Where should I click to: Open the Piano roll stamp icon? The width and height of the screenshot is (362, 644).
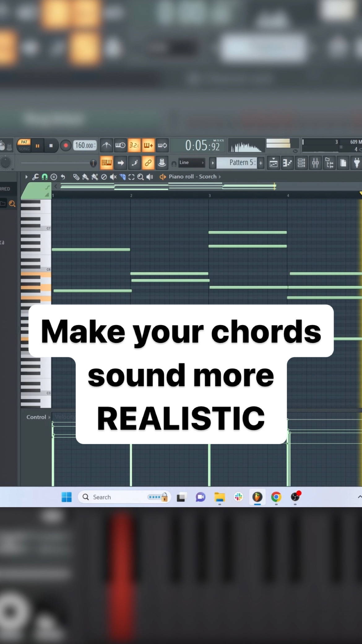54,177
